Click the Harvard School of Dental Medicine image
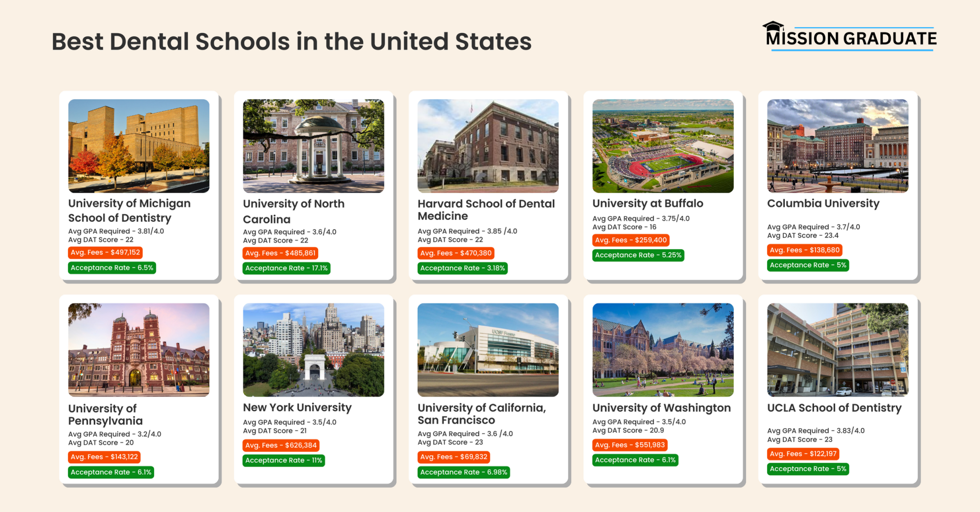The image size is (980, 512). click(488, 146)
